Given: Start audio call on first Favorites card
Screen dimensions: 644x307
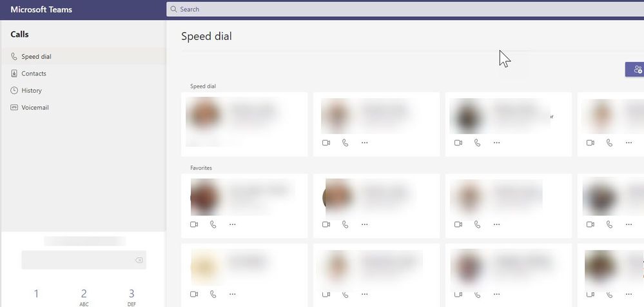Looking at the screenshot, I should [213, 224].
